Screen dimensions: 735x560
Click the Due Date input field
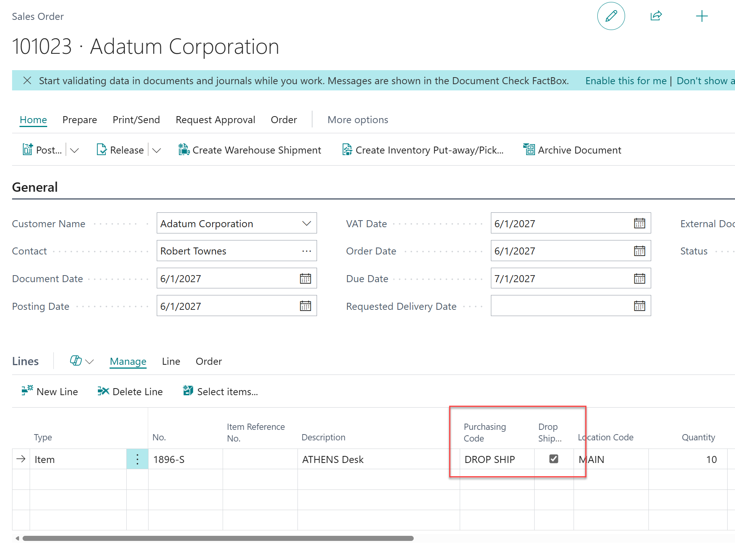click(x=571, y=279)
